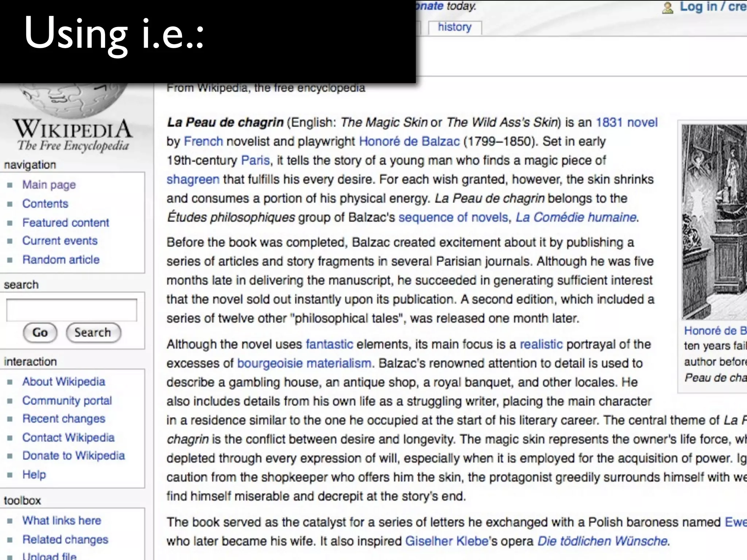
Task: Open Donate to Wikipedia link
Action: pos(74,456)
